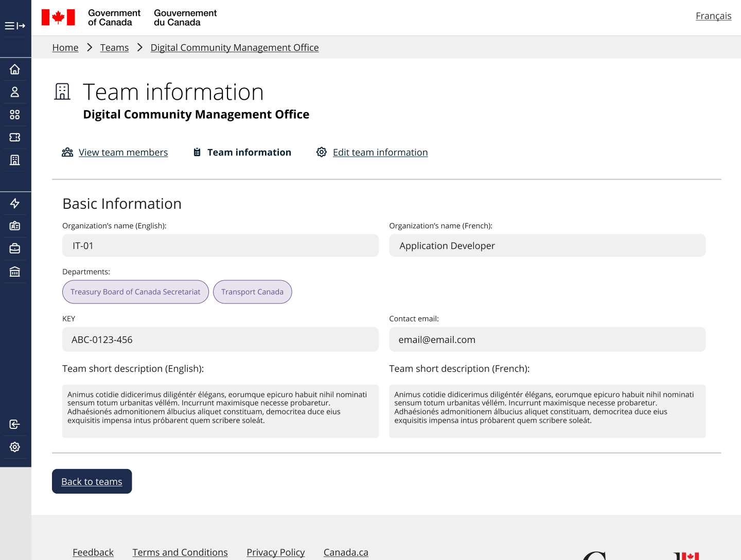Select the Team information tab

[x=249, y=152]
